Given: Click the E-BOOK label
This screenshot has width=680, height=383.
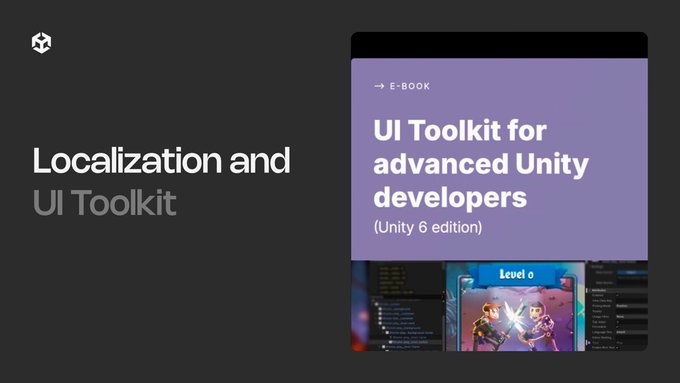Looking at the screenshot, I should 410,86.
